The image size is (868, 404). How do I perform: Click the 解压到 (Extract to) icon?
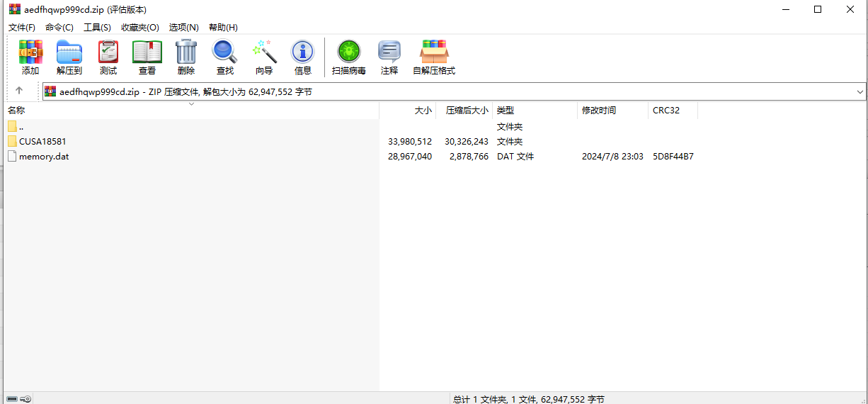69,52
